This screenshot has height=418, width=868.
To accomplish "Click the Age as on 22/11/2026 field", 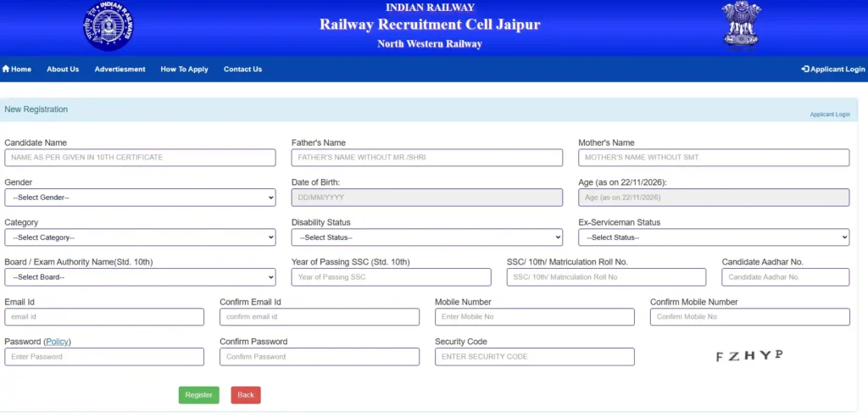I will pos(714,198).
